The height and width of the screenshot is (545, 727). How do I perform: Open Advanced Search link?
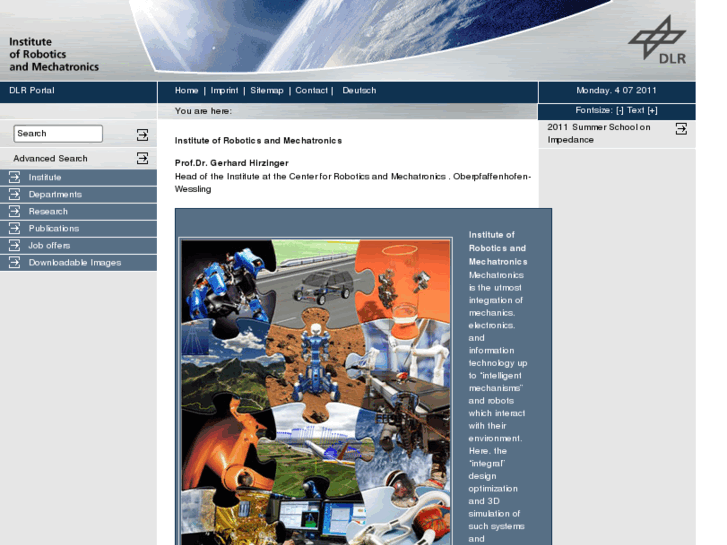coord(50,159)
